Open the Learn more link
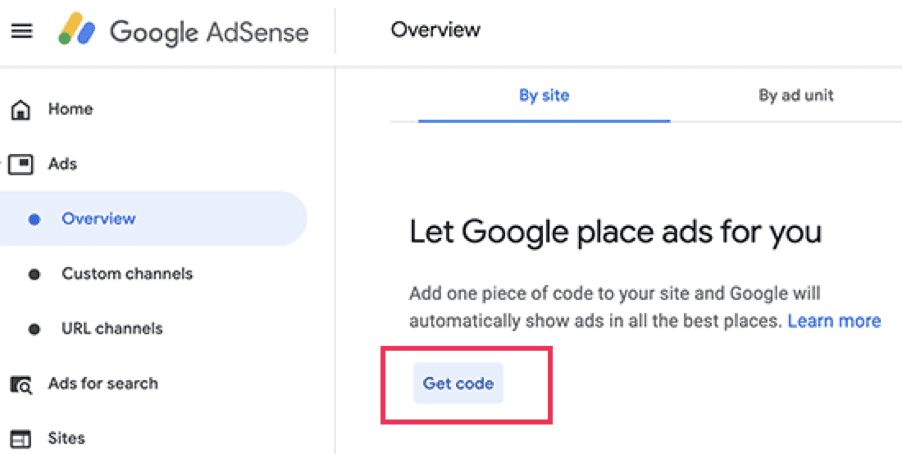The height and width of the screenshot is (454, 902). coord(834,321)
